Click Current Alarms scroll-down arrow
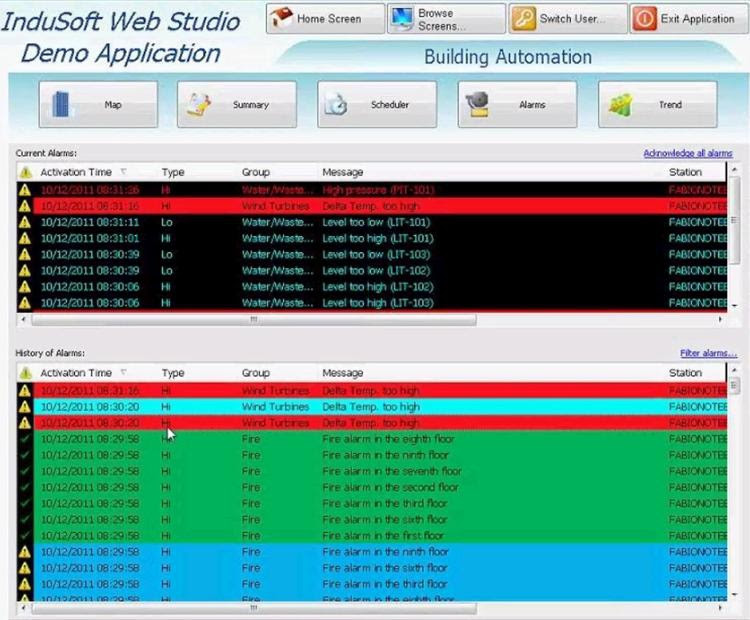 734,305
